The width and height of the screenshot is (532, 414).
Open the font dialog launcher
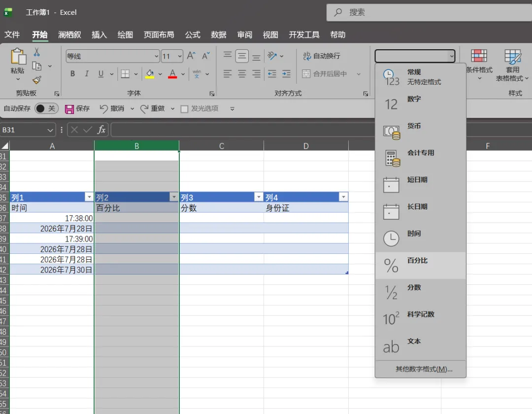pyautogui.click(x=212, y=94)
